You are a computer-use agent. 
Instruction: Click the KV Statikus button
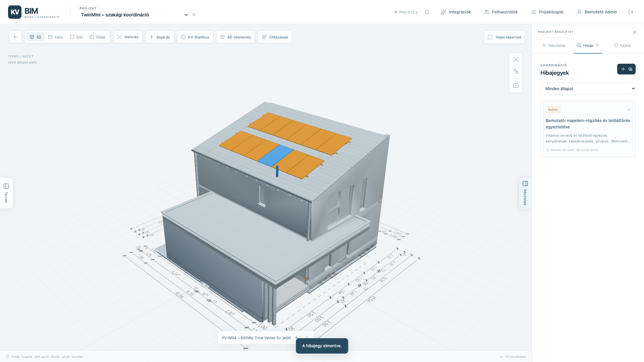[195, 37]
